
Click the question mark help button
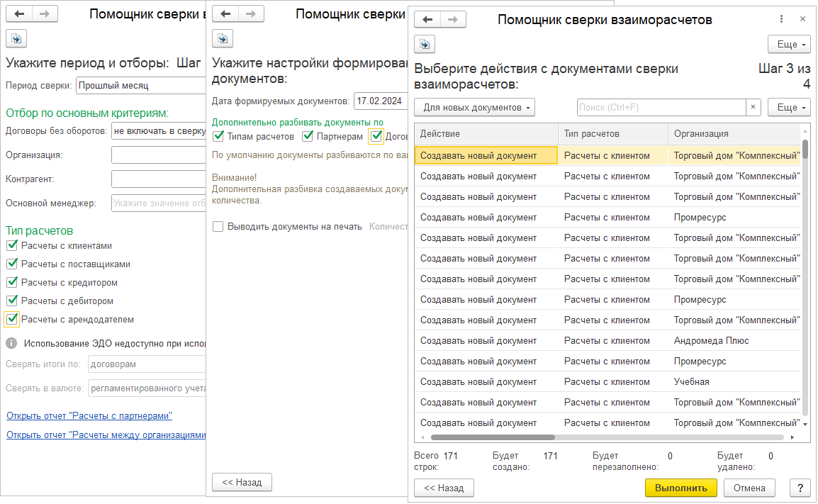click(x=800, y=488)
